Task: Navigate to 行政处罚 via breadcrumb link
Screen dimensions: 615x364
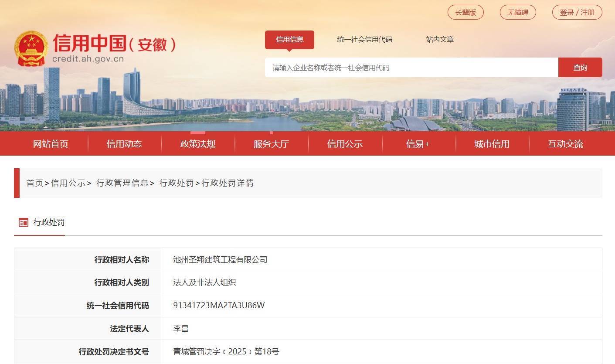Action: coord(176,183)
